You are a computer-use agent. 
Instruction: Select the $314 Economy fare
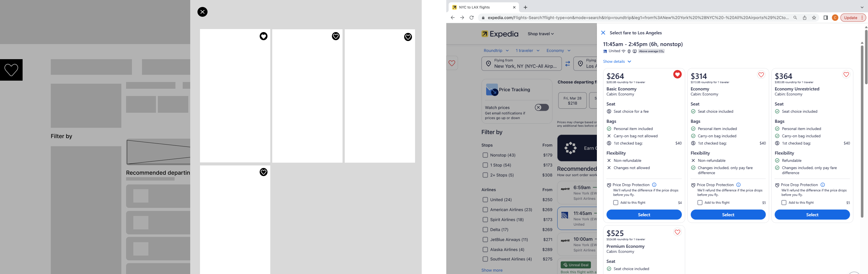click(x=728, y=215)
